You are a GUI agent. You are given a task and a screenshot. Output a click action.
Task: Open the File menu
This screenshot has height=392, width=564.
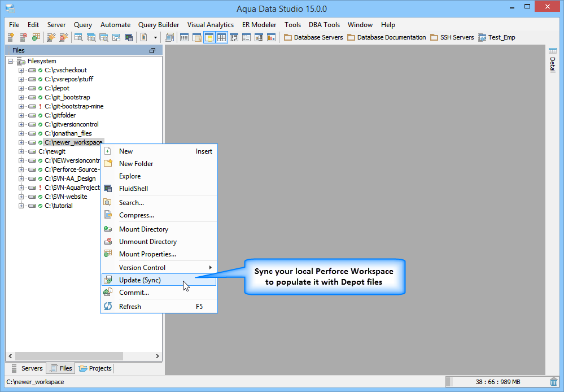tap(14, 24)
